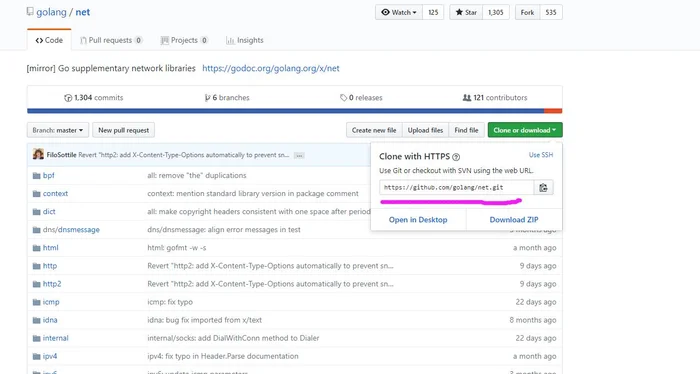This screenshot has width=700, height=374.
Task: Open the FiloSottile author link
Action: tap(62, 155)
